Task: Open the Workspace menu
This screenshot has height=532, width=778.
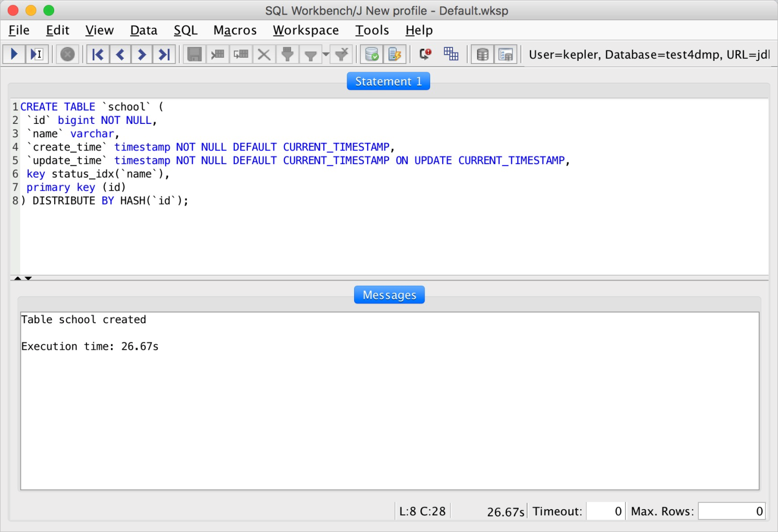Action: click(306, 30)
